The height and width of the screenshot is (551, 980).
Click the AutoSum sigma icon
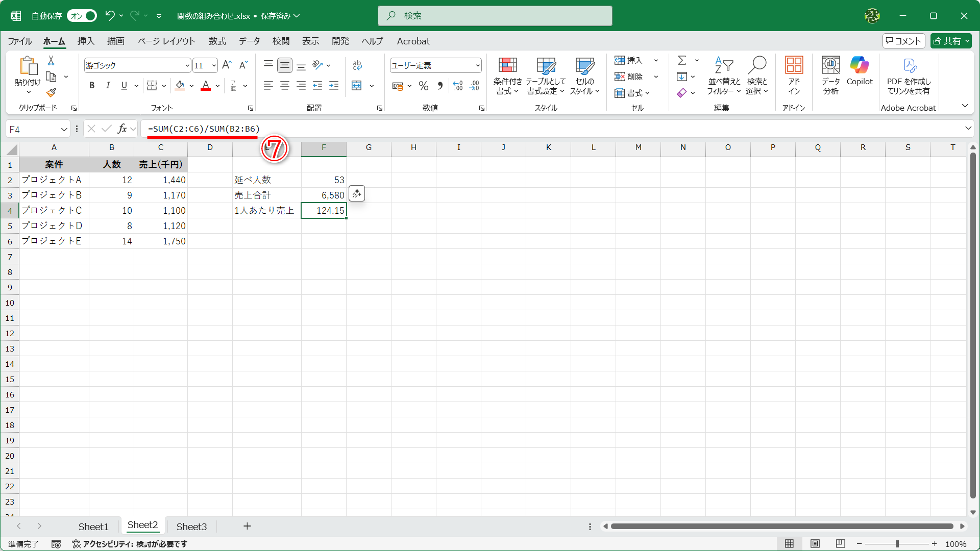pyautogui.click(x=682, y=60)
